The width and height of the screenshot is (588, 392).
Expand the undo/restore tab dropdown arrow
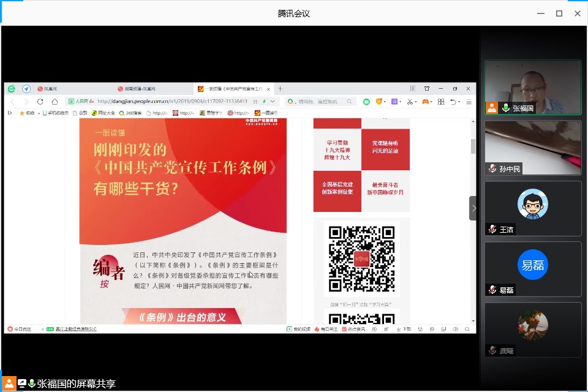459,102
